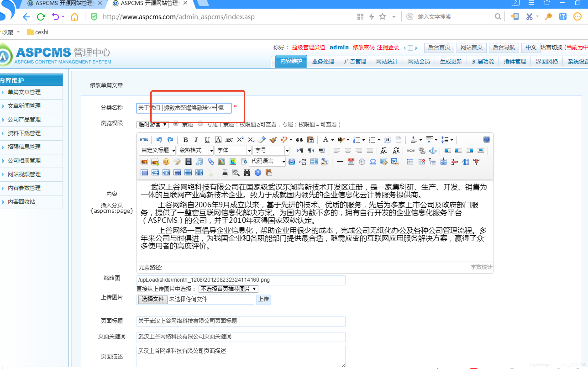The image size is (588, 369).
Task: Undo the last editor change
Action: [159, 140]
